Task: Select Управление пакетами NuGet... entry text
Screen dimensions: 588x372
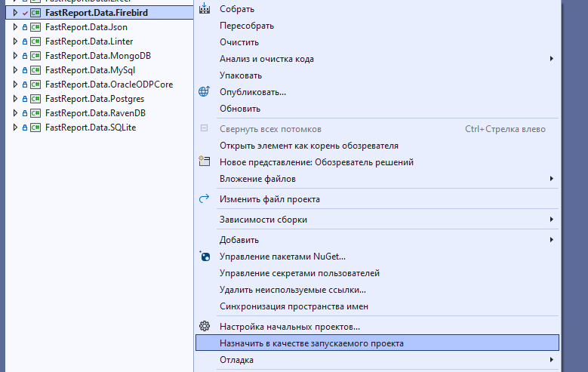Action: (x=282, y=257)
